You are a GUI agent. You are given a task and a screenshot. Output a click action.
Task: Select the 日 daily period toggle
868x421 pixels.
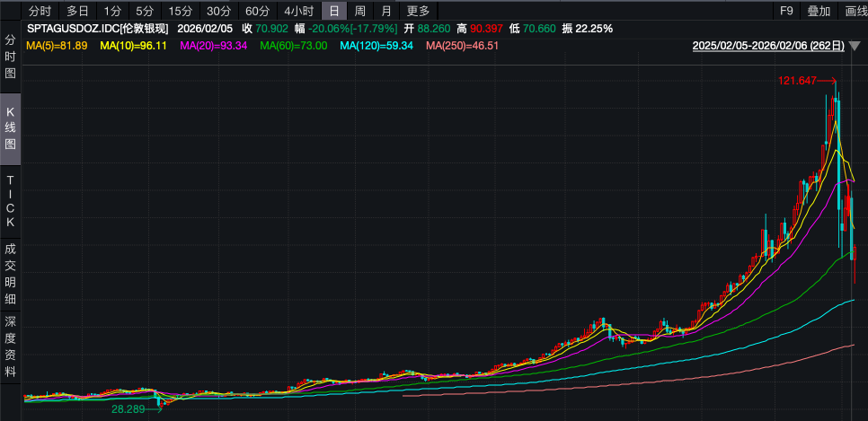pos(334,11)
